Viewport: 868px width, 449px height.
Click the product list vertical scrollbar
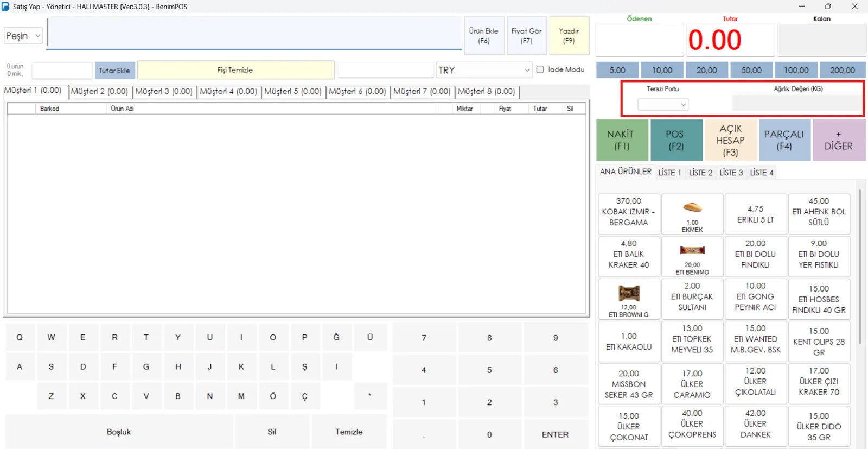point(860,266)
